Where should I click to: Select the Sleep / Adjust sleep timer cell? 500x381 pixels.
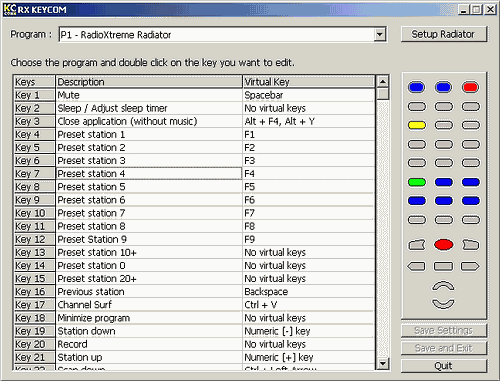click(149, 108)
